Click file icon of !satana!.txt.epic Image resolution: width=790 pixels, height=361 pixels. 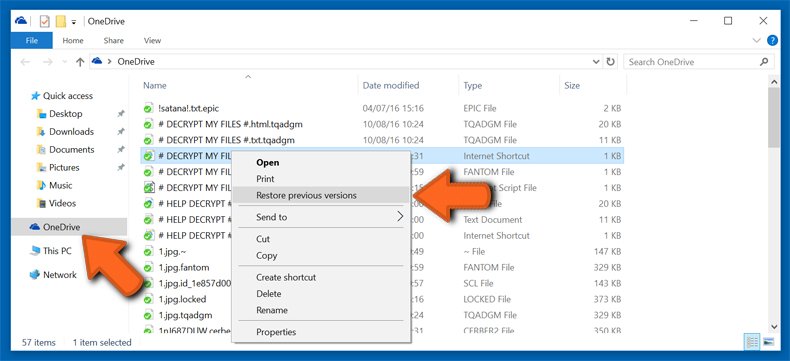tap(148, 108)
